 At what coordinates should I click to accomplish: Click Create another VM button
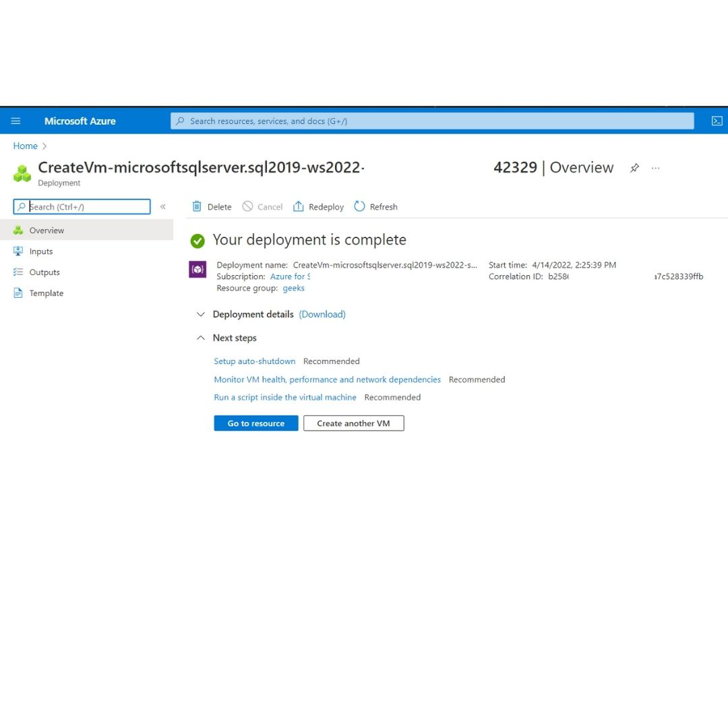pyautogui.click(x=353, y=423)
